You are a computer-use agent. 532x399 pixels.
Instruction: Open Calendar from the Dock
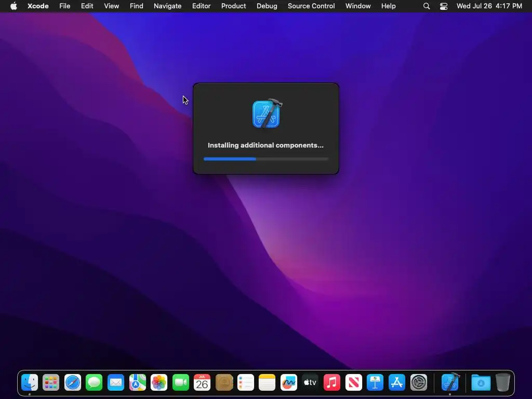pos(202,382)
